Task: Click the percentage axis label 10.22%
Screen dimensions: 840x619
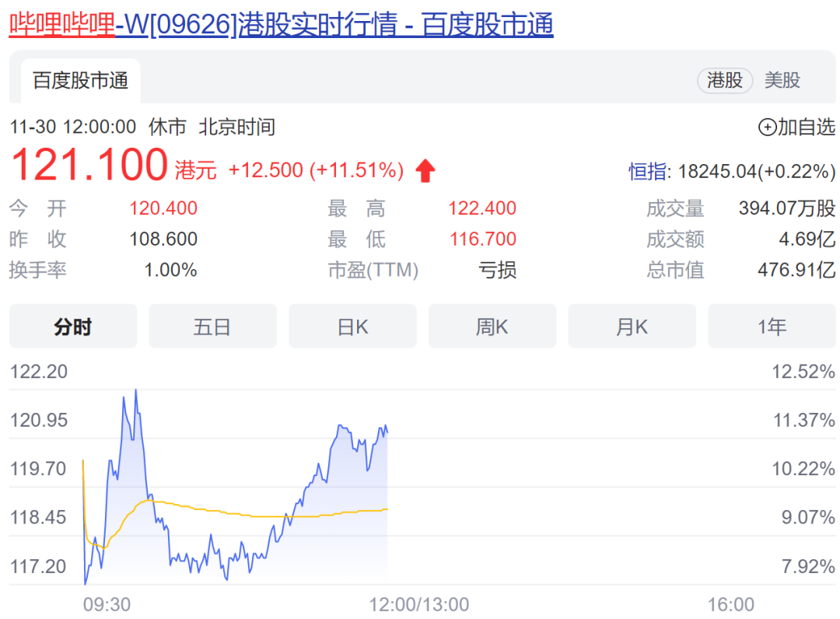Action: (803, 469)
